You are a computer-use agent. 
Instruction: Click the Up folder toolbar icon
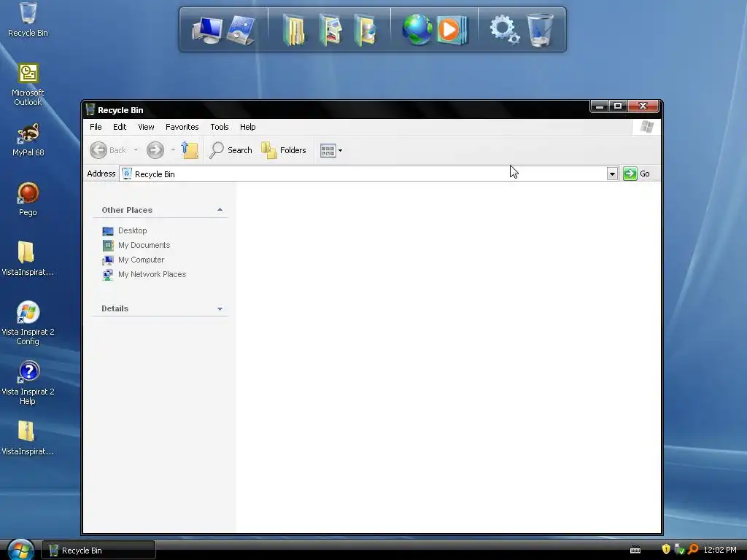(x=190, y=150)
